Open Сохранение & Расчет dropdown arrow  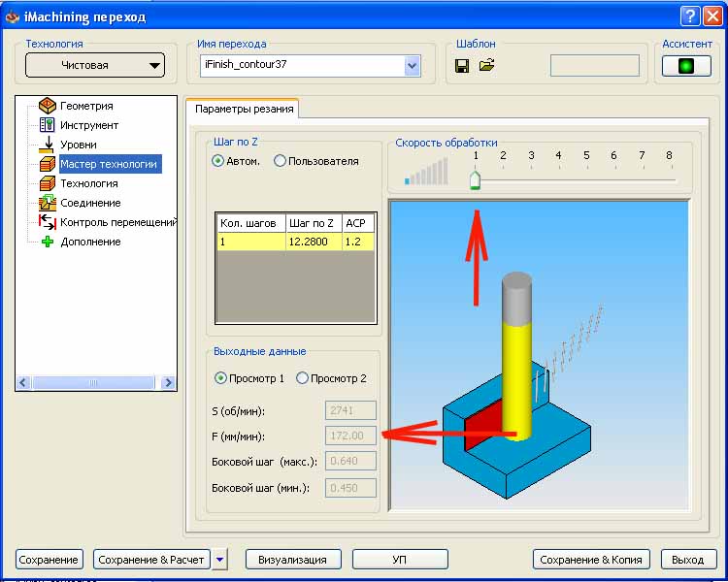tap(220, 560)
